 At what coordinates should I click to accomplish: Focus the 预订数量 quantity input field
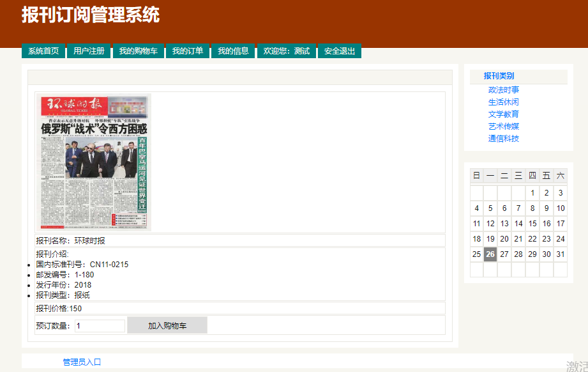(100, 326)
